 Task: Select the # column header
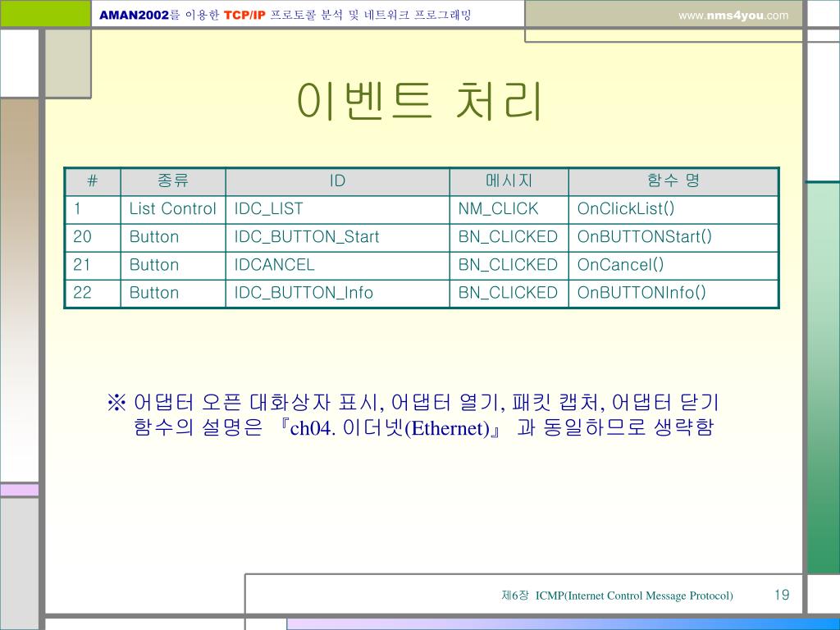click(x=93, y=181)
